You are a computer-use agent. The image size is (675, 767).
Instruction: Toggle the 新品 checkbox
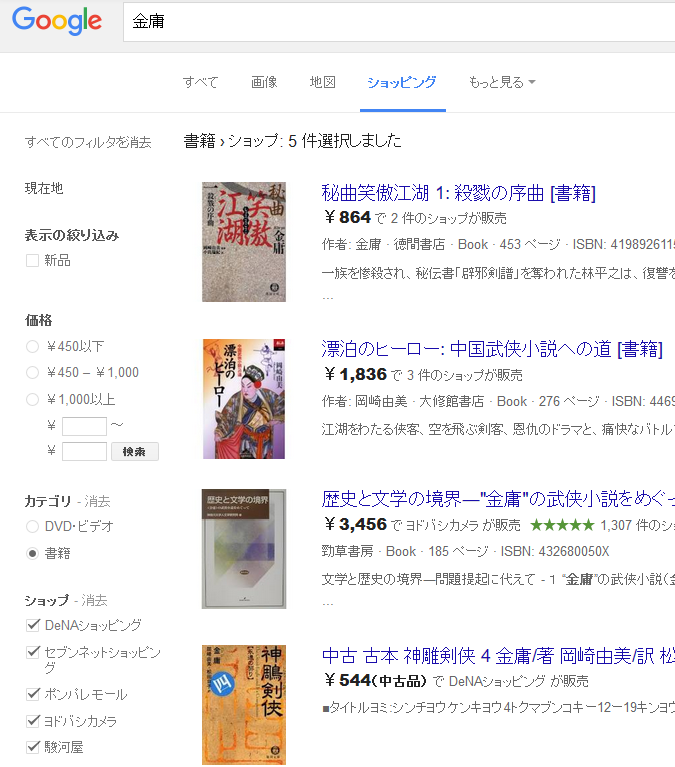(33, 260)
